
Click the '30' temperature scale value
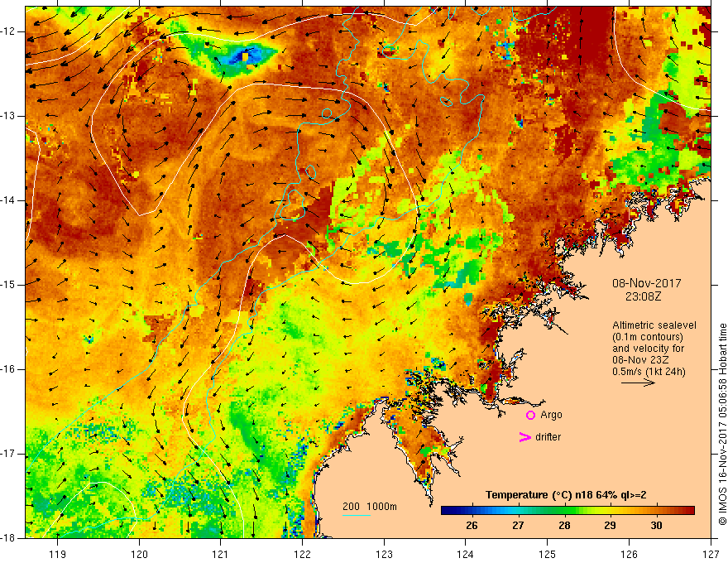(x=656, y=526)
